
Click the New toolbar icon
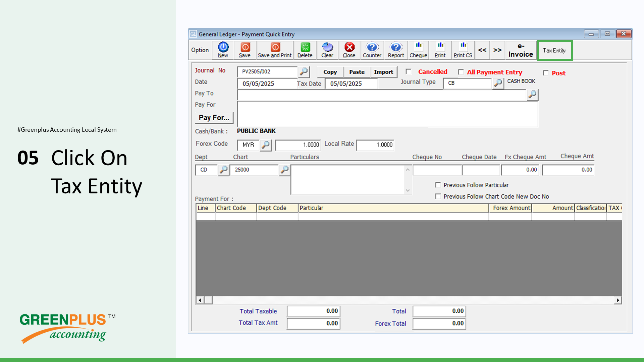coord(223,50)
